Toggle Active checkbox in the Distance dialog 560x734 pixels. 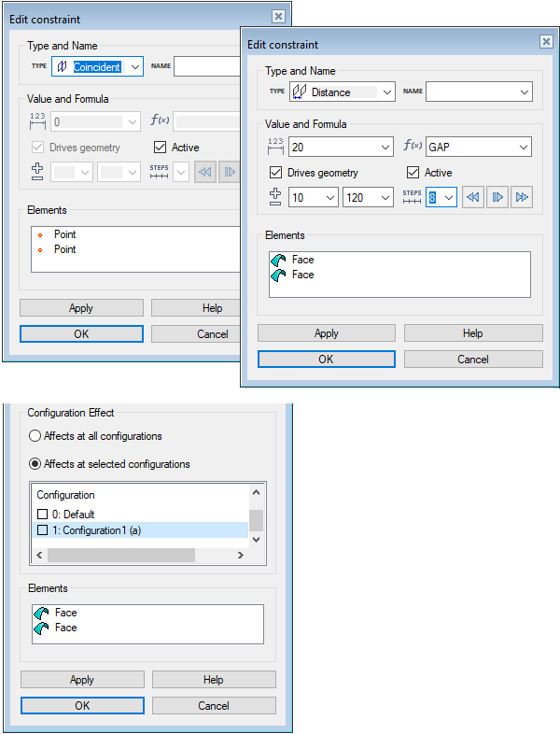tap(413, 173)
